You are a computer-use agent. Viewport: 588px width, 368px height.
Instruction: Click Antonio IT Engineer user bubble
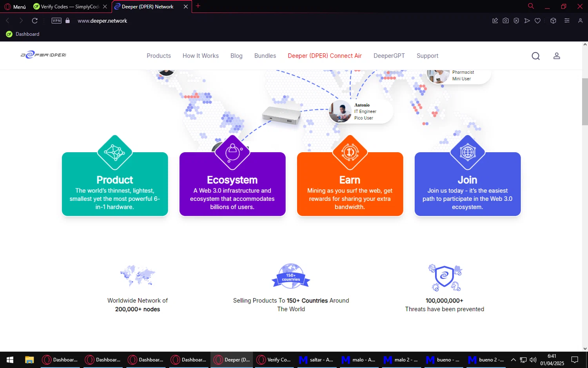point(361,111)
